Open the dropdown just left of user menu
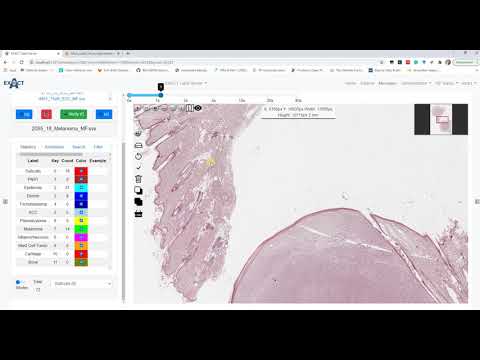Screen dimensions: 480x360 447,83
